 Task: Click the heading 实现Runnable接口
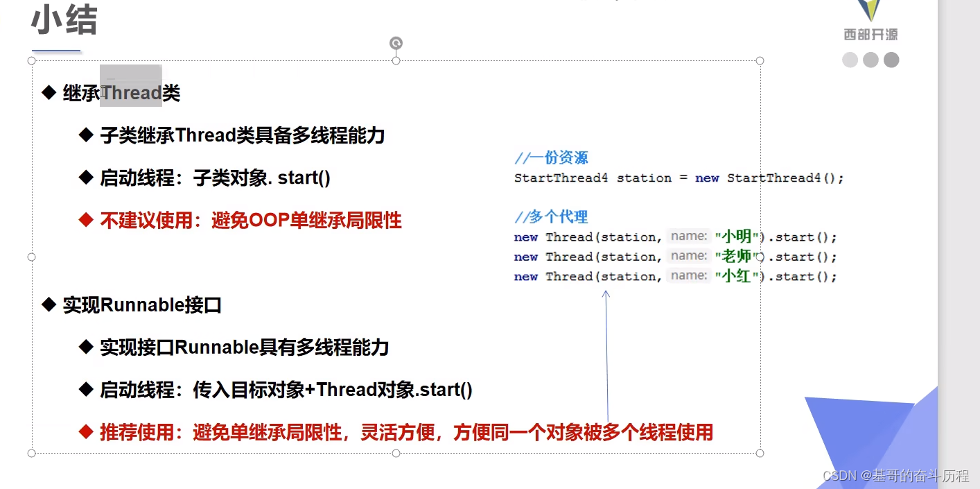click(x=142, y=305)
